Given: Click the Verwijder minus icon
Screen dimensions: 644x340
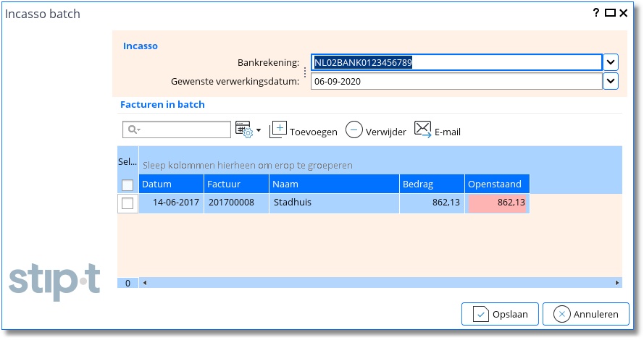Looking at the screenshot, I should pyautogui.click(x=354, y=130).
